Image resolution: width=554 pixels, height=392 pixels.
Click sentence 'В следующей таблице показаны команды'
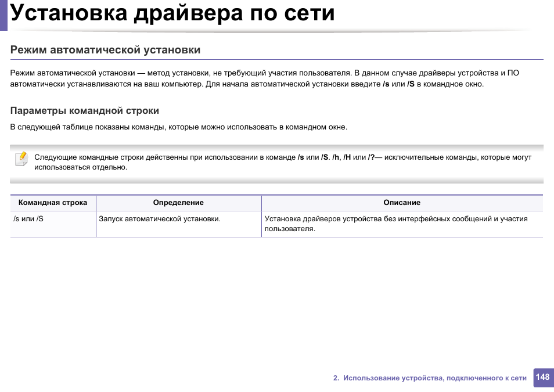point(179,127)
